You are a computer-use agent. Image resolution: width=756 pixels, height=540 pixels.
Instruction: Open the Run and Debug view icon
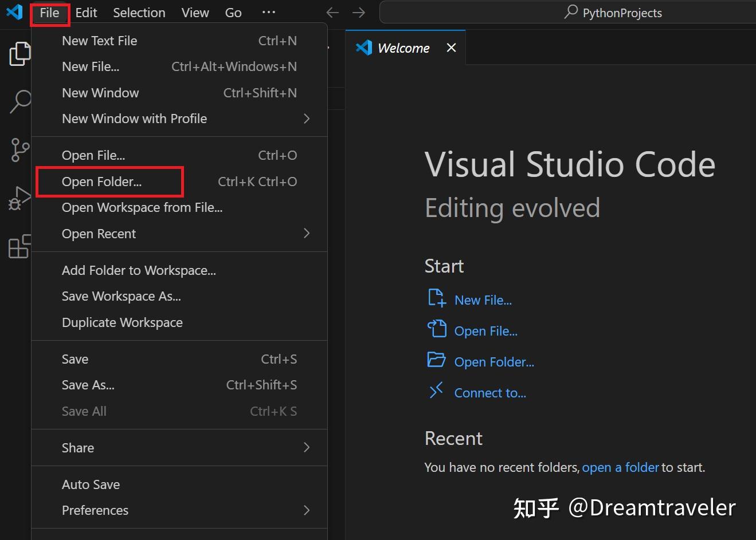[x=19, y=198]
